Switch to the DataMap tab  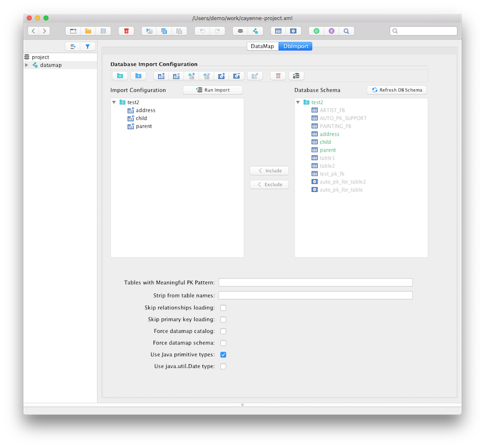pos(262,46)
